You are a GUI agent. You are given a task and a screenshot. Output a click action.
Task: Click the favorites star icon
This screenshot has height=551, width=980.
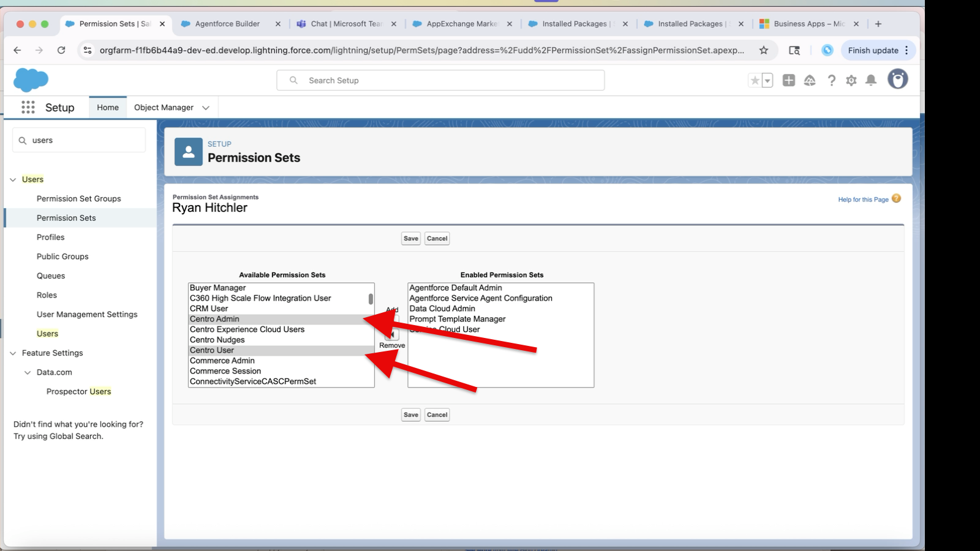[x=755, y=80]
